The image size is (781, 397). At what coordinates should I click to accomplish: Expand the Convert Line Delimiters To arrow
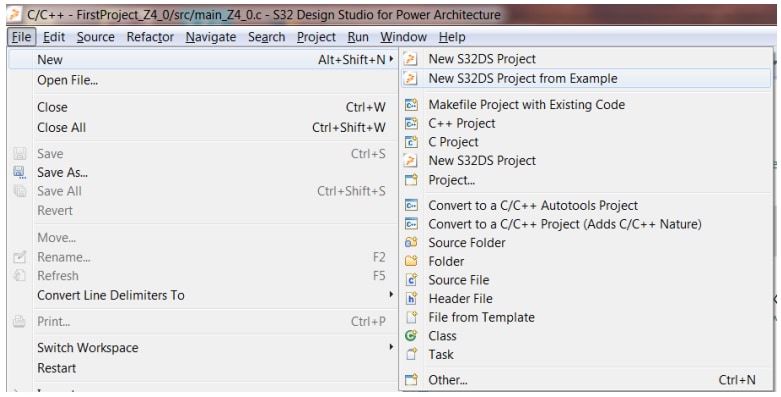(x=391, y=295)
